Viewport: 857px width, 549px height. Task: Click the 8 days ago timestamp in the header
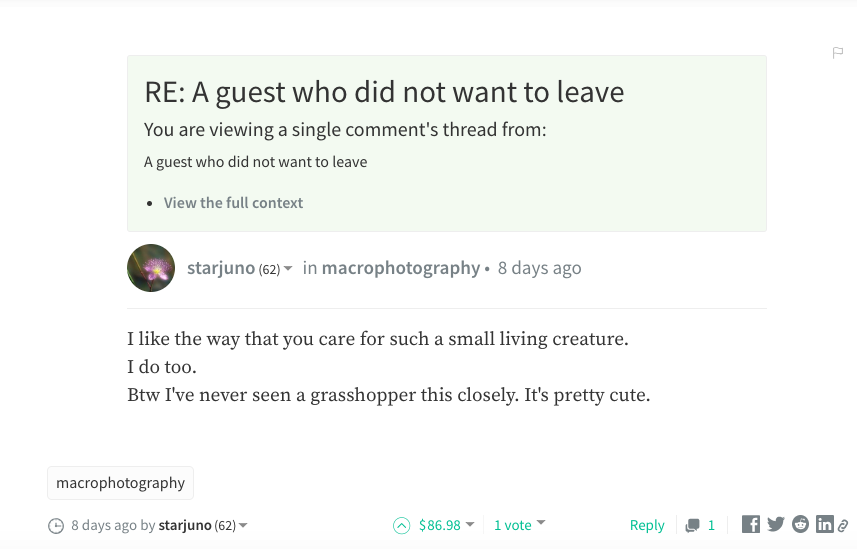pyautogui.click(x=539, y=268)
